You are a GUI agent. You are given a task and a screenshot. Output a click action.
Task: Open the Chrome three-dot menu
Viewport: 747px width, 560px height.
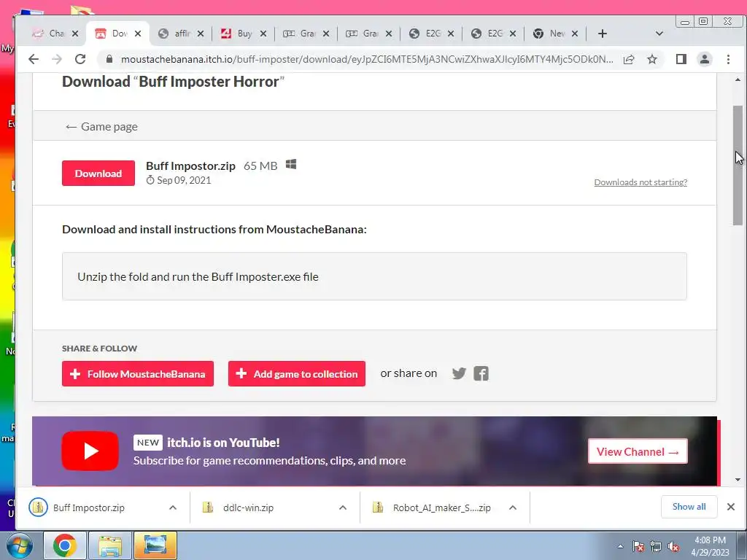tap(728, 59)
